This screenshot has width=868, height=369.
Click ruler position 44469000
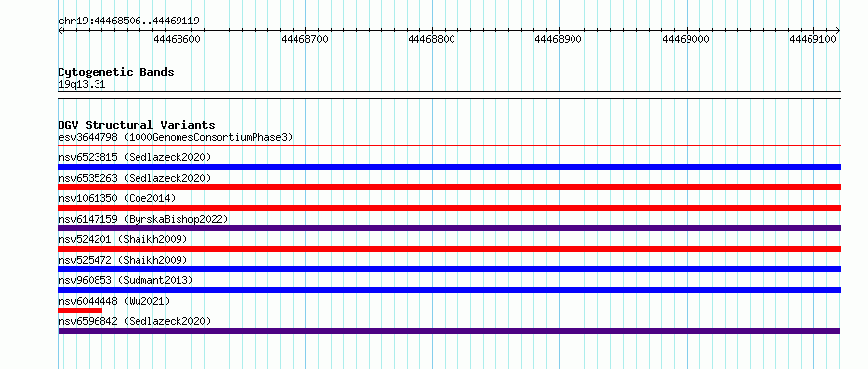pos(686,39)
